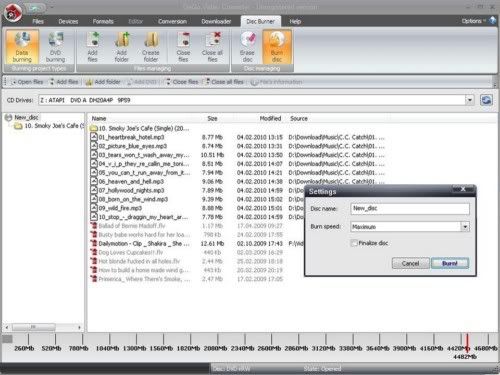Open the Downloader tab
This screenshot has height=375, width=500.
pos(216,21)
